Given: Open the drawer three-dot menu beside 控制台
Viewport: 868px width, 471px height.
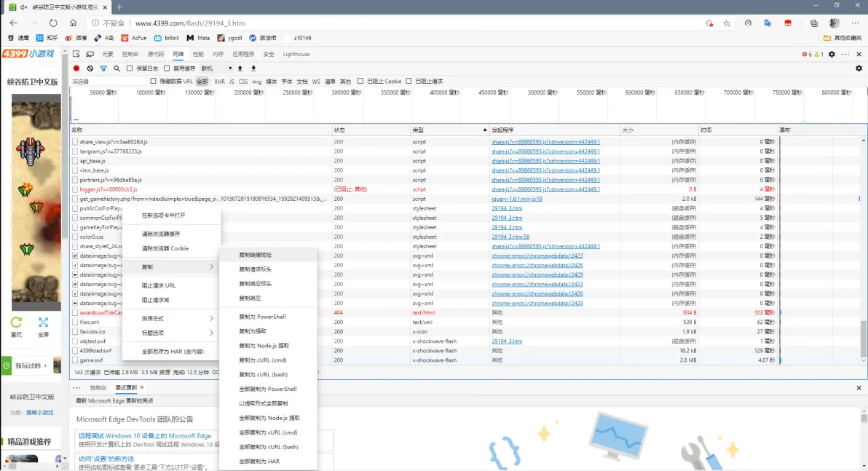Looking at the screenshot, I should coord(76,387).
